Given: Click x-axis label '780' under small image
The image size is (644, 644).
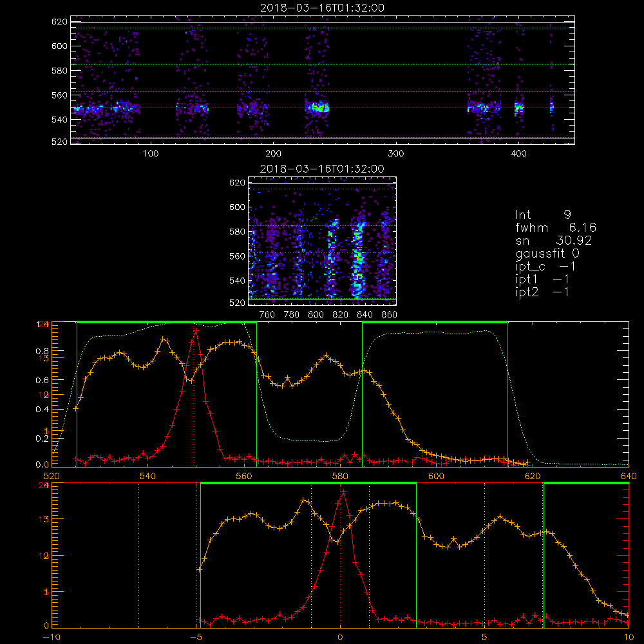Looking at the screenshot, I should click(x=291, y=314).
